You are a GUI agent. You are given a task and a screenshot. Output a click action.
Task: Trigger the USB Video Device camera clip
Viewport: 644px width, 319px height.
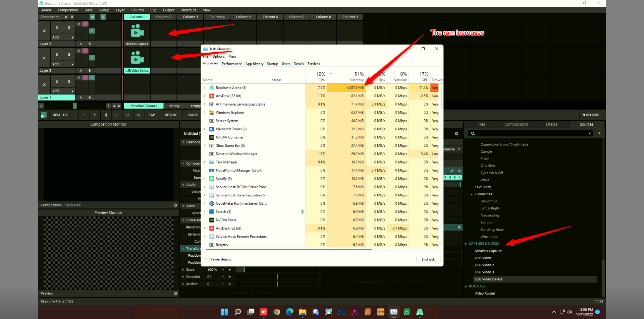[137, 58]
